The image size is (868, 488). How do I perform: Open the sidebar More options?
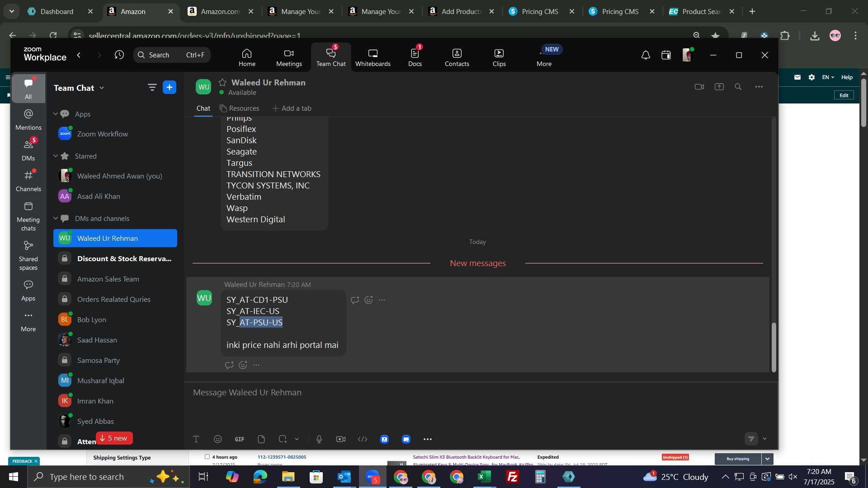[x=28, y=321]
